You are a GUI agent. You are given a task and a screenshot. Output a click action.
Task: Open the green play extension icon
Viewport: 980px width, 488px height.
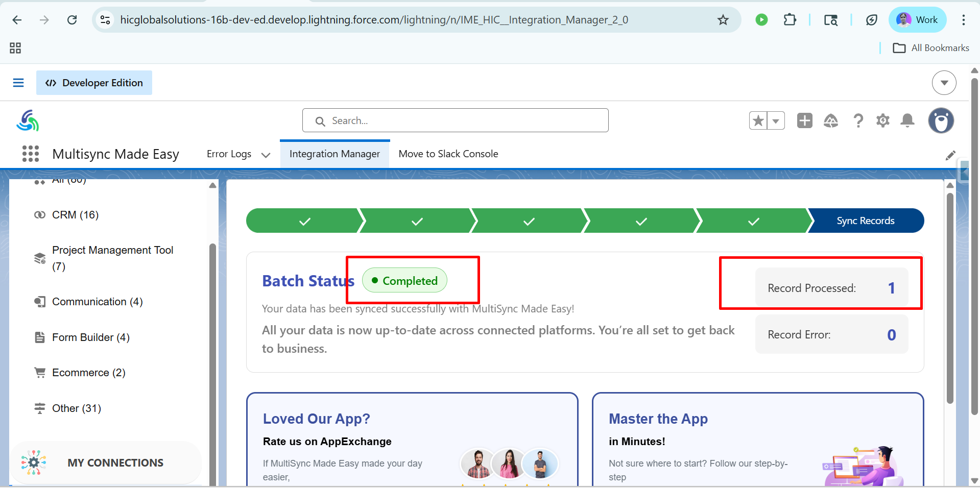pos(761,20)
